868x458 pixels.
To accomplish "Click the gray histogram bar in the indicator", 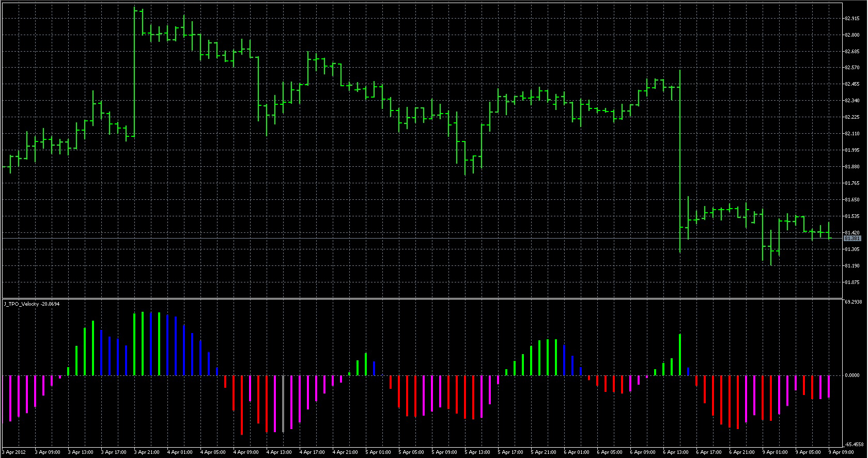I will (x=283, y=403).
